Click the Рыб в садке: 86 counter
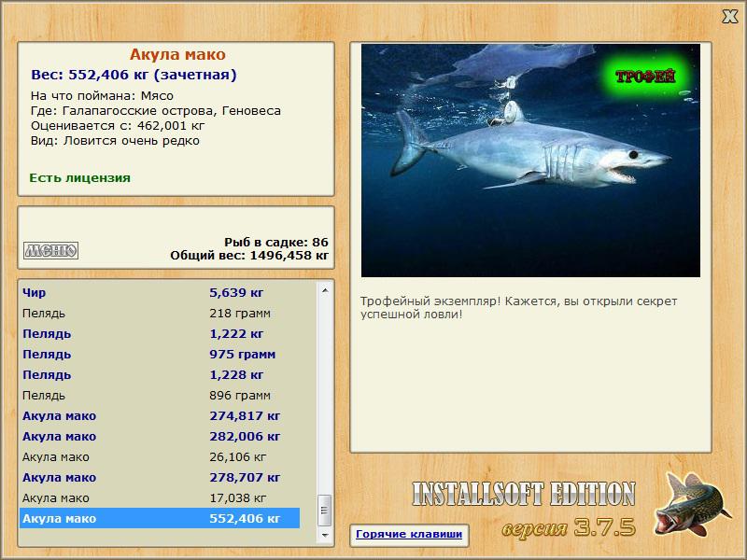747x560 pixels. [x=276, y=243]
